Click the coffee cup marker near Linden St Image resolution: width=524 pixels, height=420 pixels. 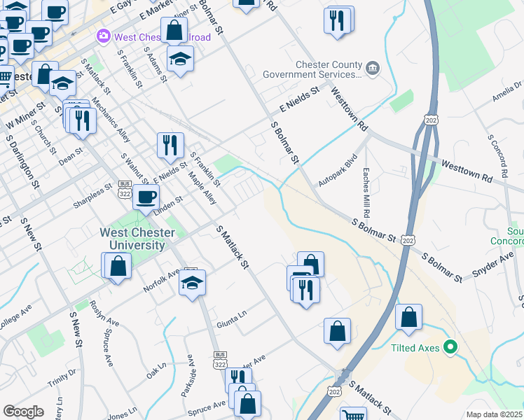(146, 199)
